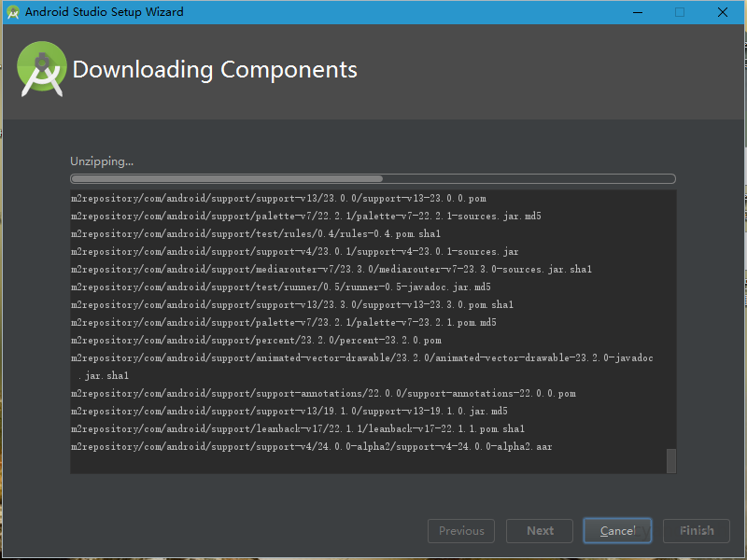Viewport: 747px width, 560px height.
Task: Maximize the Setup Wizard window
Action: point(680,12)
